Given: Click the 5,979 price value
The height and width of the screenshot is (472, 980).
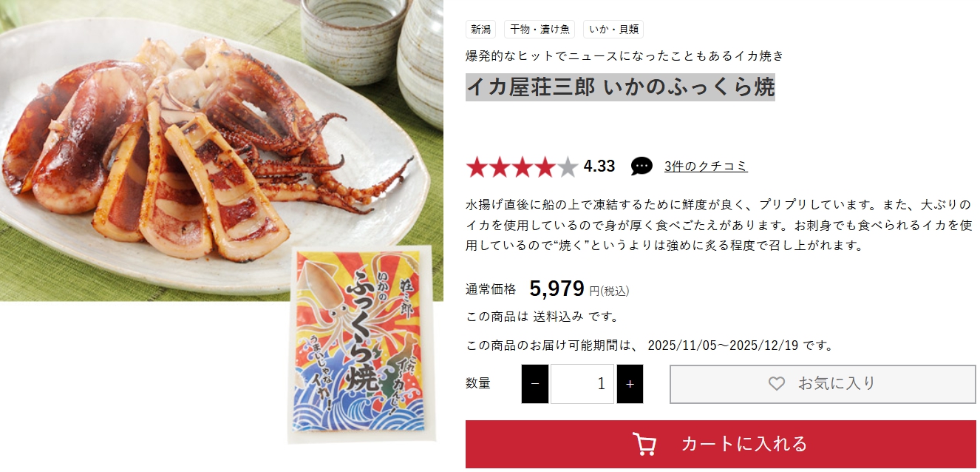Looking at the screenshot, I should click(557, 289).
